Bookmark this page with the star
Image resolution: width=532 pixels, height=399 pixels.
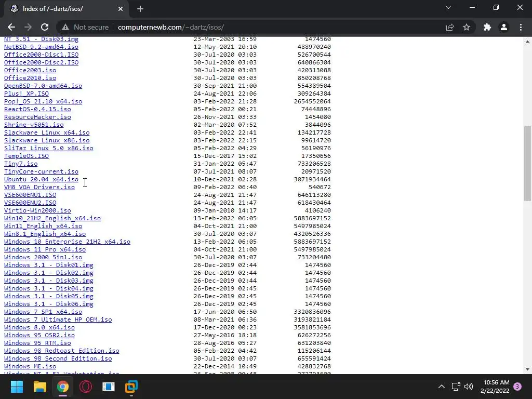(467, 27)
